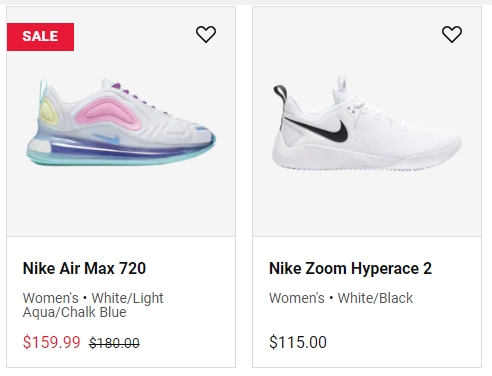The height and width of the screenshot is (376, 492).
Task: Click the Women's White/Black description text
Action: (341, 298)
